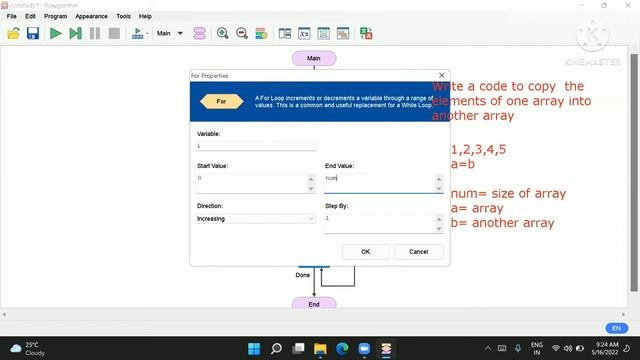Open the File menu
The height and width of the screenshot is (360, 640).
(11, 16)
